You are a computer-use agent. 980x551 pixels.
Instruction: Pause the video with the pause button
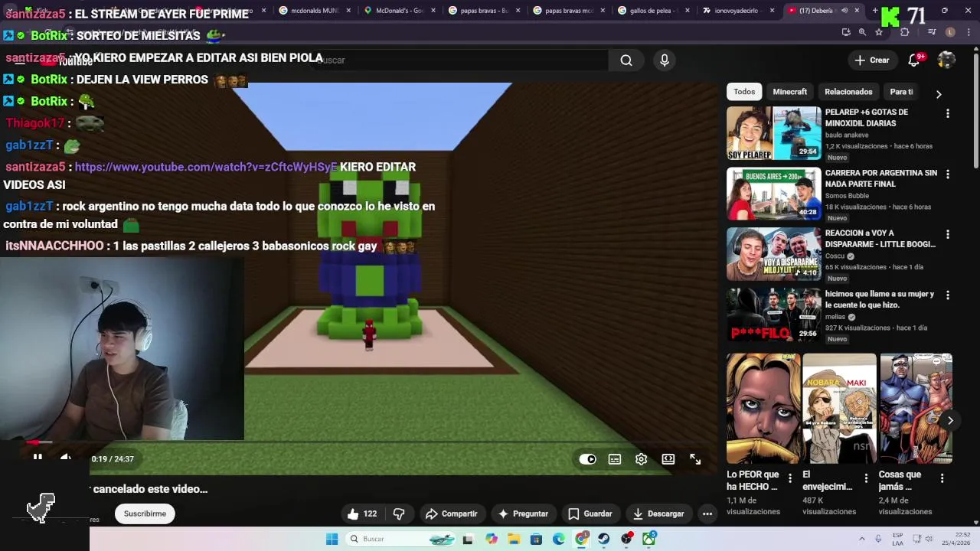[37, 458]
